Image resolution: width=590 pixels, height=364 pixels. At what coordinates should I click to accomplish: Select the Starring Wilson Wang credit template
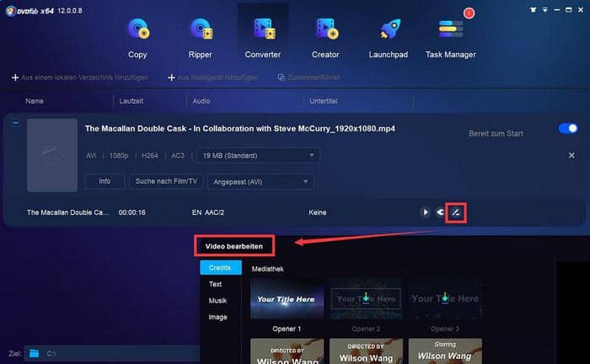445,351
